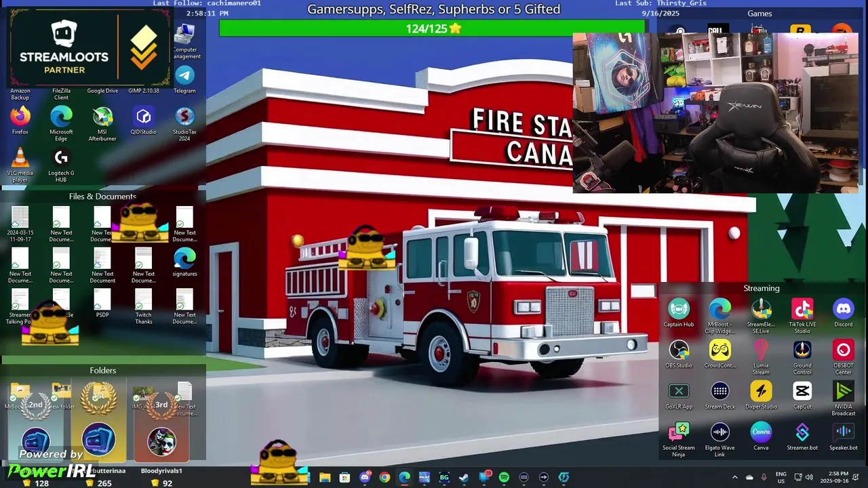Open Computer Management shortcut
Screen dimensions: 868x488
coord(184,42)
